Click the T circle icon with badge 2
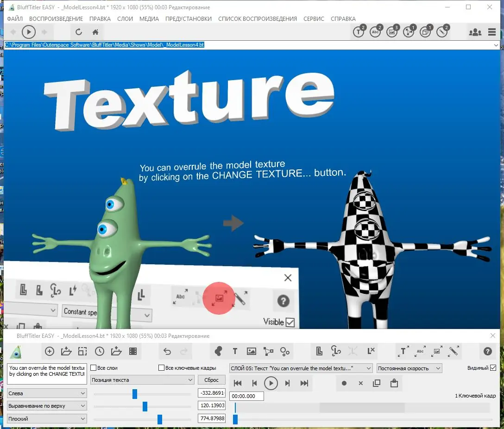The height and width of the screenshot is (429, 504). 359,31
